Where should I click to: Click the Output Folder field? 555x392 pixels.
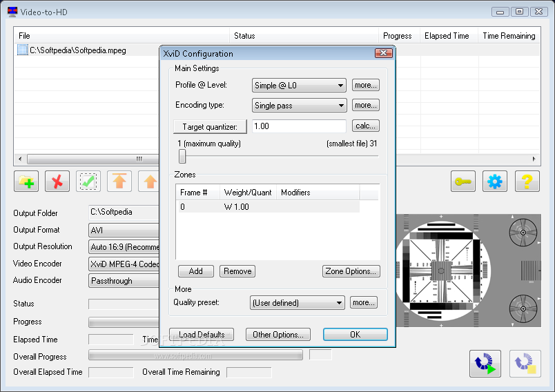click(124, 213)
